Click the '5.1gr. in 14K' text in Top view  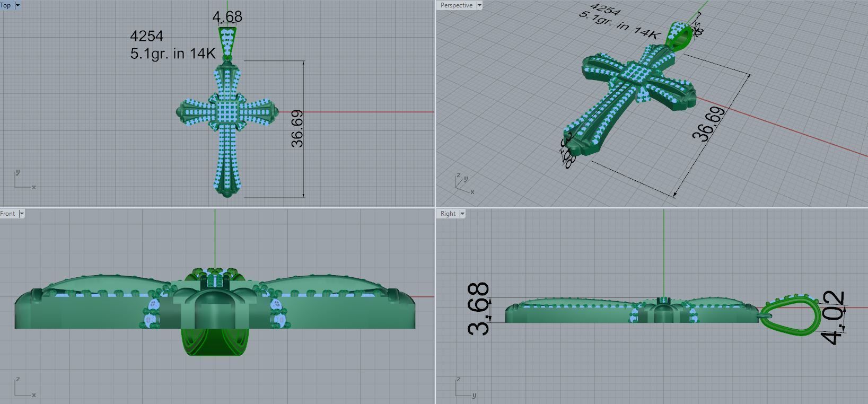[173, 53]
